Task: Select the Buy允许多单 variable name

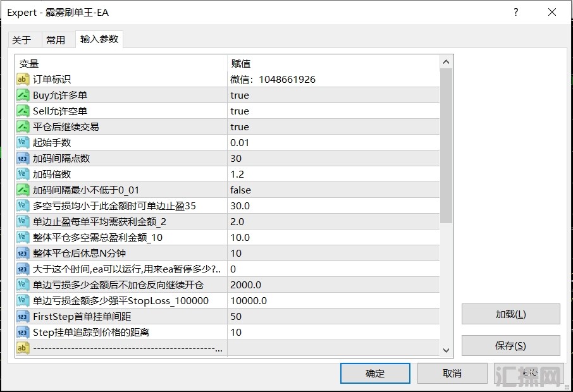Action: click(60, 95)
